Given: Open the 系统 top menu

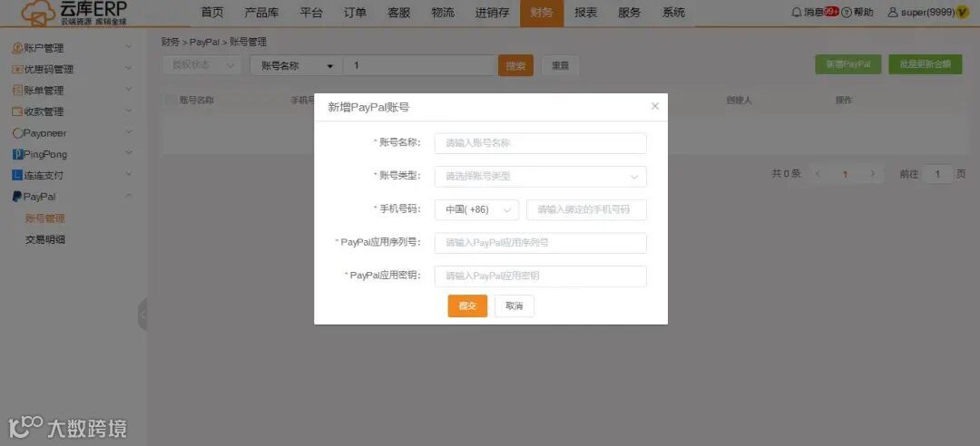Looking at the screenshot, I should point(673,13).
